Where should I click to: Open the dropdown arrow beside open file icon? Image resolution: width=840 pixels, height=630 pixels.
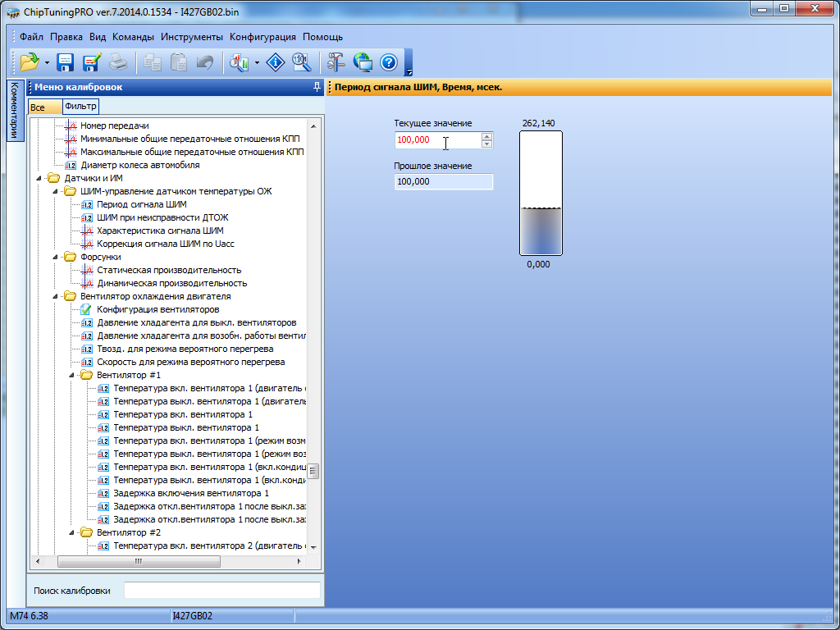click(x=47, y=62)
